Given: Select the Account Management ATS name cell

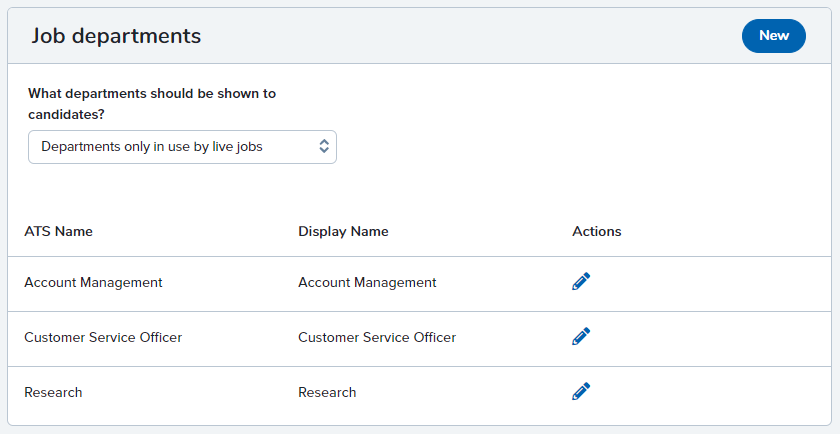Looking at the screenshot, I should click(x=93, y=282).
